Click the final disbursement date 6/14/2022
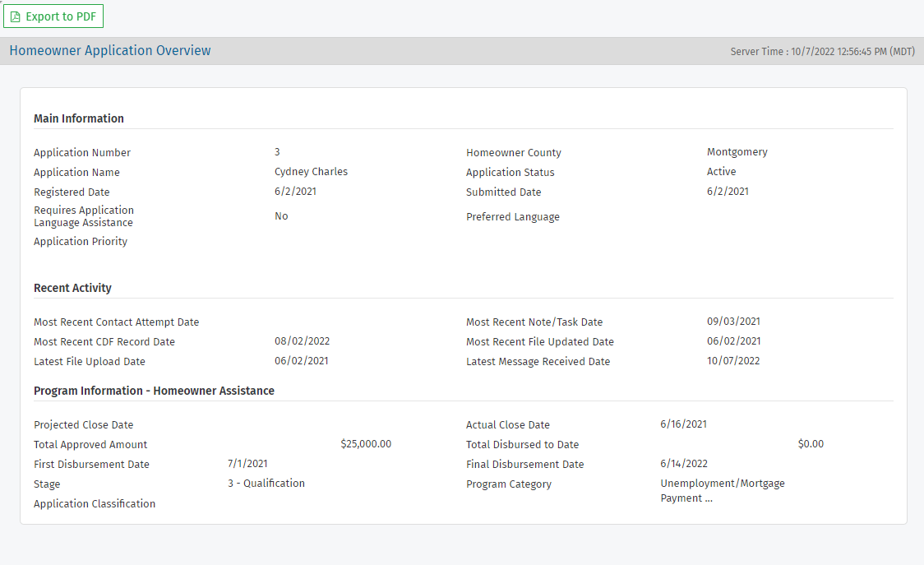Image resolution: width=924 pixels, height=565 pixels. coord(684,464)
